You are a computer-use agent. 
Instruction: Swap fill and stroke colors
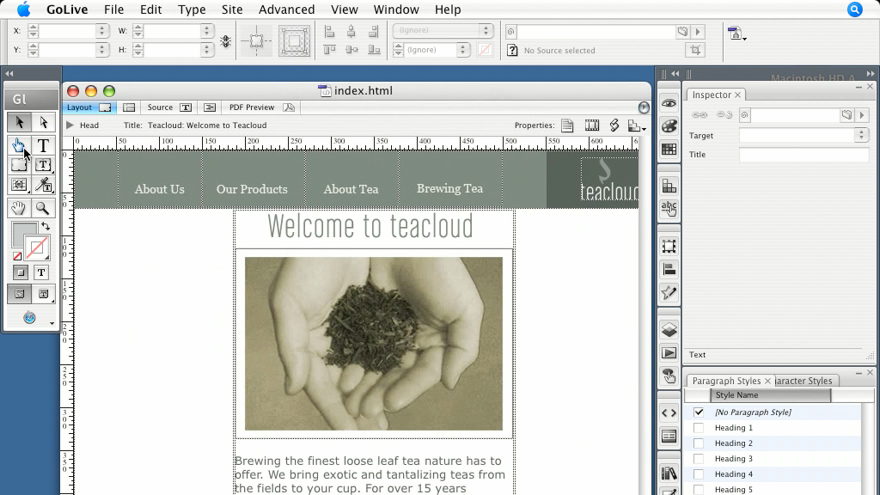pyautogui.click(x=45, y=226)
